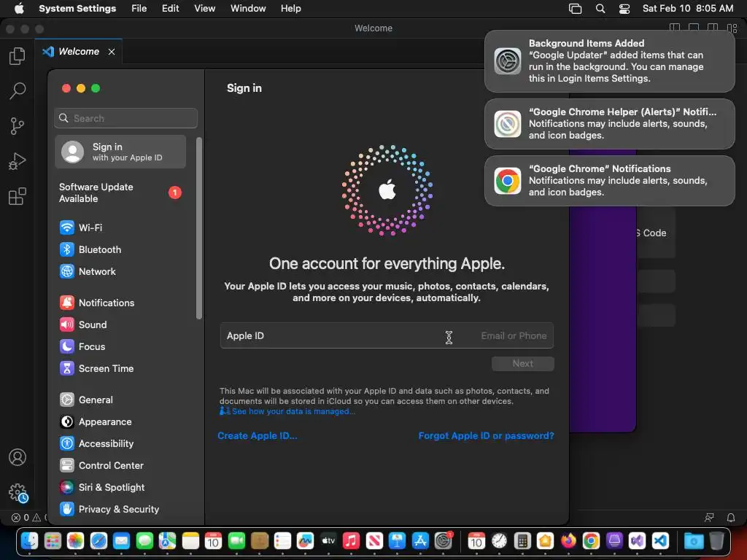Open Music from the Dock

[351, 541]
